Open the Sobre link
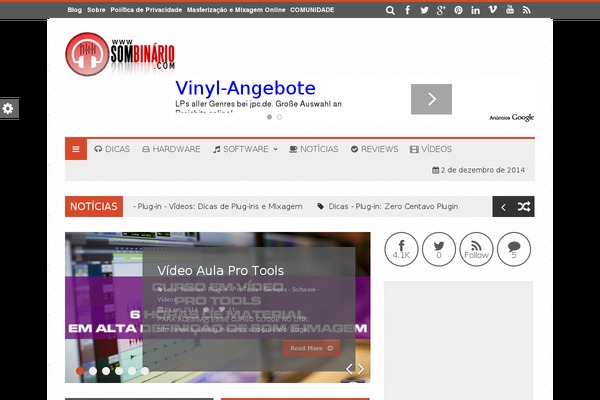600x400 pixels. 96,10
